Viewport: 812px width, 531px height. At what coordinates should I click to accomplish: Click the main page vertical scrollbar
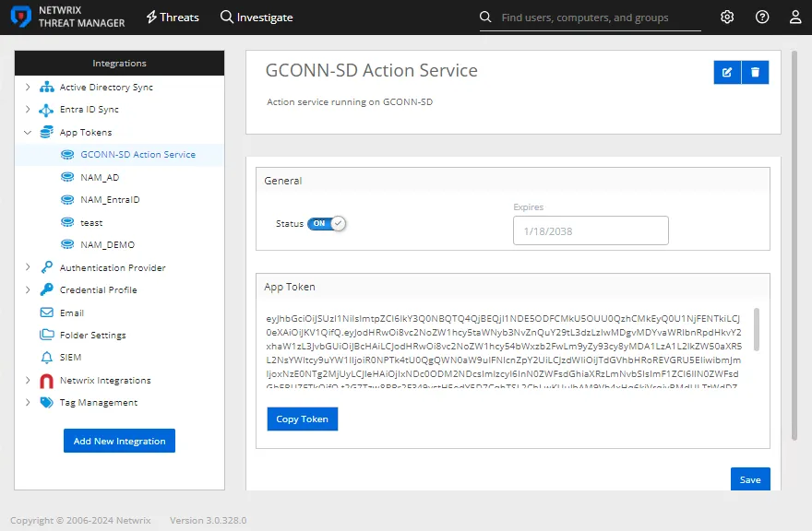(794, 245)
